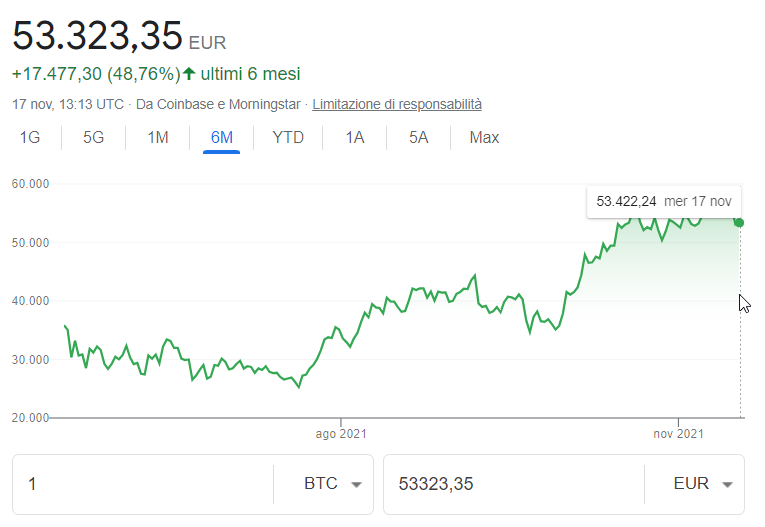Click the EUR converted amount field
Viewport: 765px width, 527px height.
coord(510,484)
